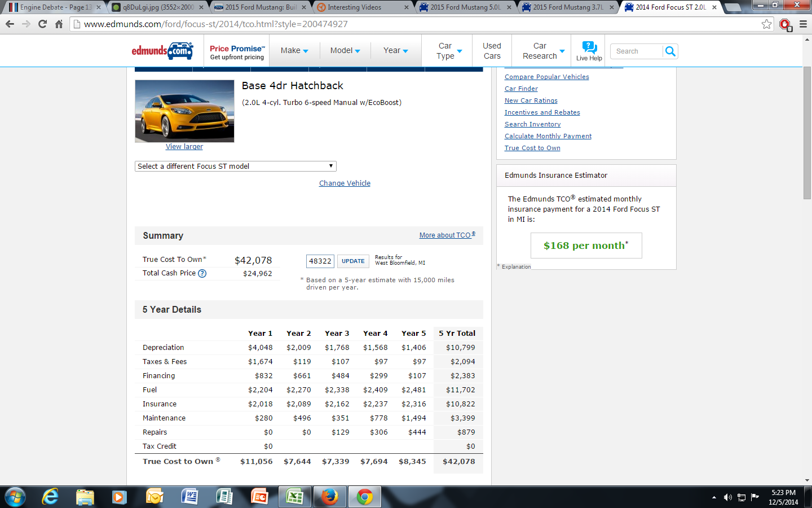The image size is (812, 508).
Task: Switch to 2015 Ford Mustang Build tab
Action: 259,7
